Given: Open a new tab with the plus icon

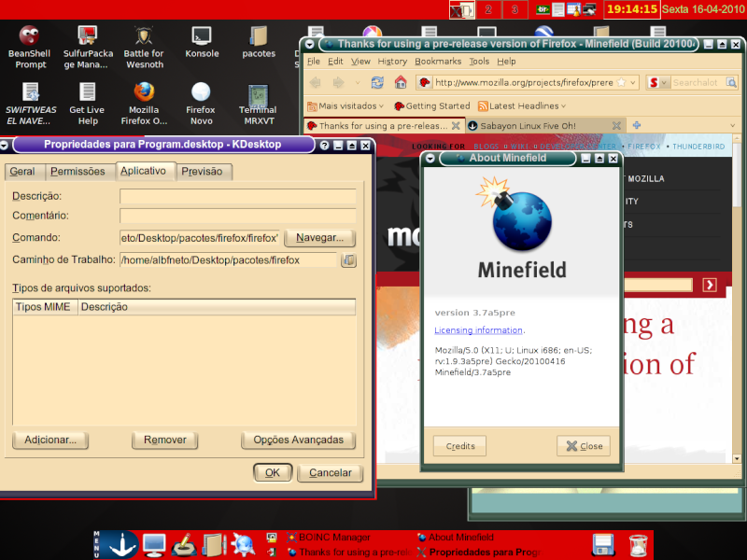Looking at the screenshot, I should coord(637,125).
